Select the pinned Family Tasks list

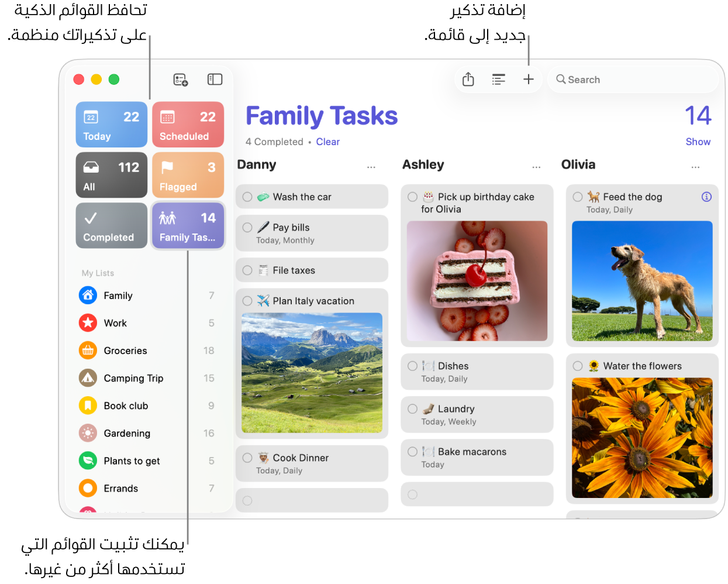pos(188,225)
